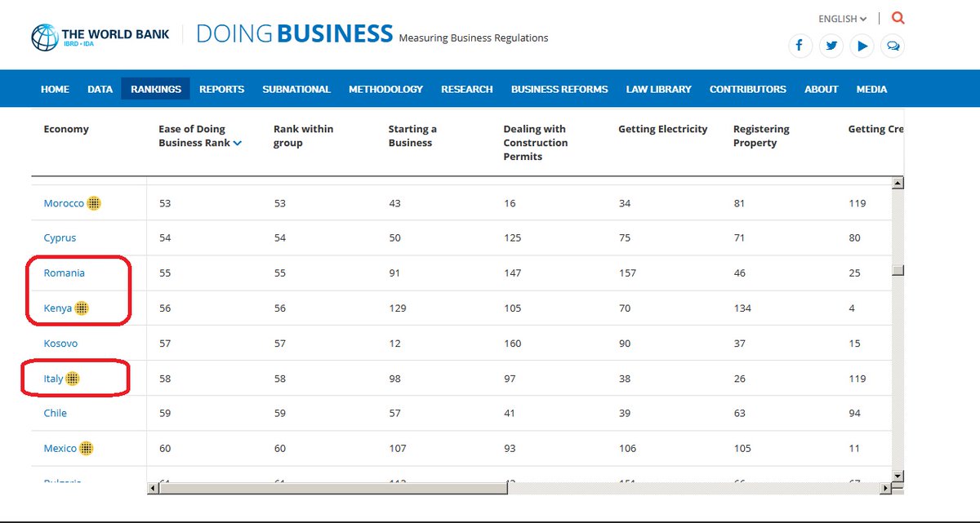980x523 pixels.
Task: Select Kenya's Getting Electricity value 70
Action: coord(625,308)
